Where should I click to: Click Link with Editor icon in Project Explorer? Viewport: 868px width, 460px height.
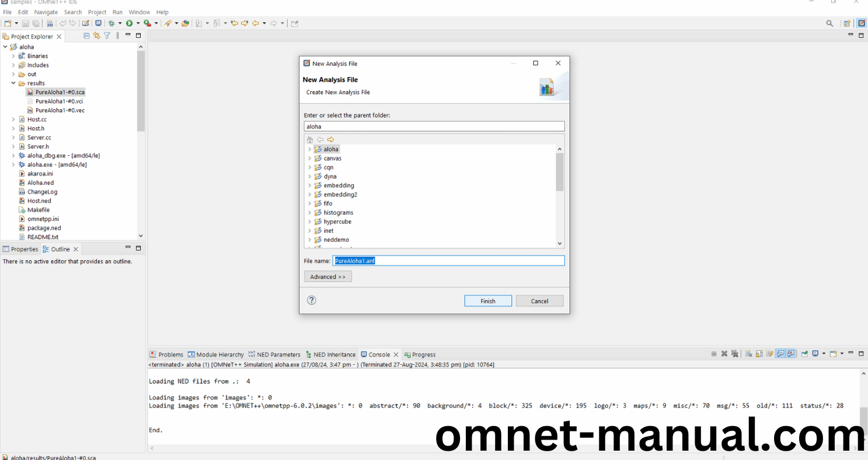coord(97,36)
